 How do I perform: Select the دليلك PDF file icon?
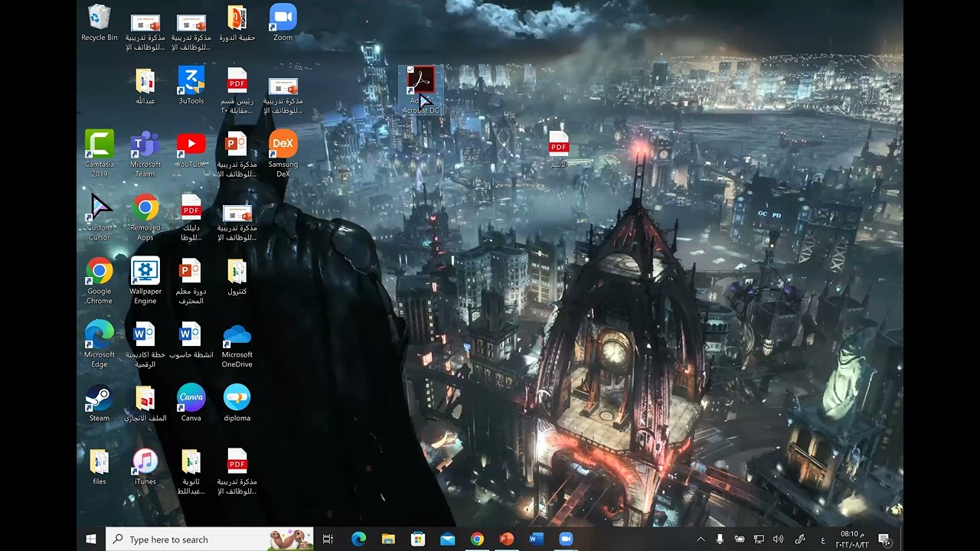pos(191,217)
